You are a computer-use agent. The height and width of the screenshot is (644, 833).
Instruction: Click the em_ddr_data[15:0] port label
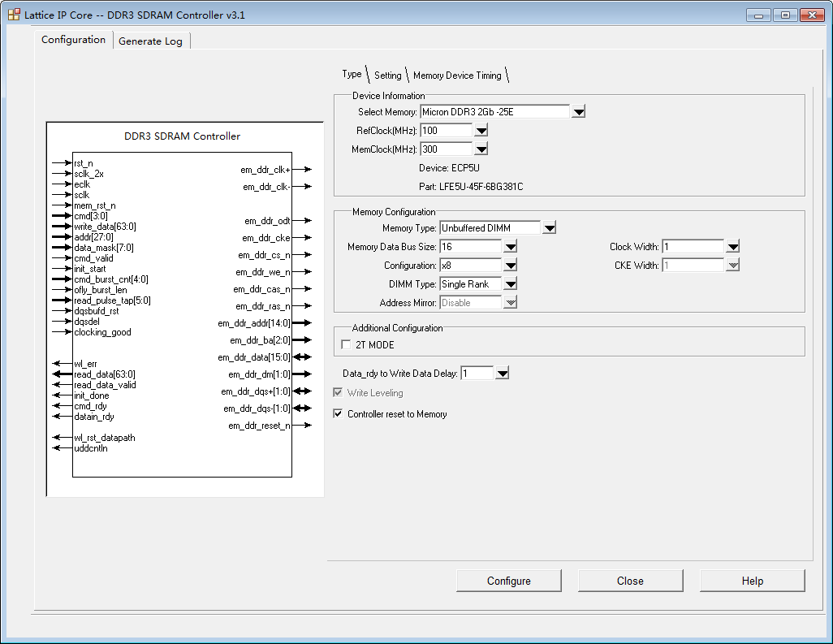(254, 357)
